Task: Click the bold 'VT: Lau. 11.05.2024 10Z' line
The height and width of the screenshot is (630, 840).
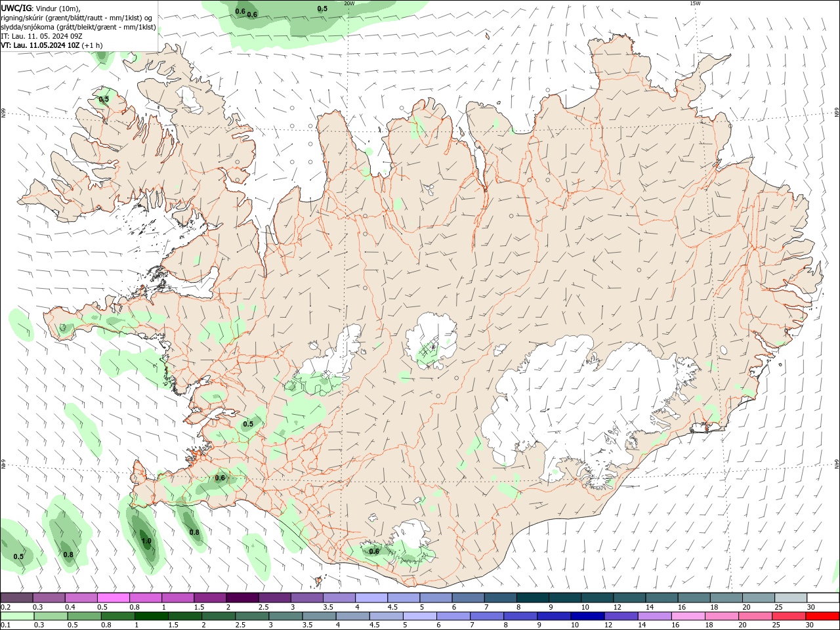Action: pos(41,45)
